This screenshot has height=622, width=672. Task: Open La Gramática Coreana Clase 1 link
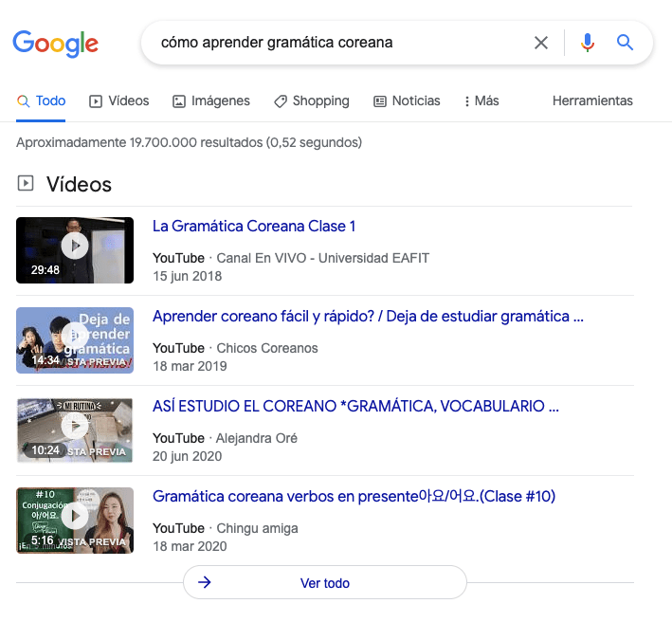254,226
